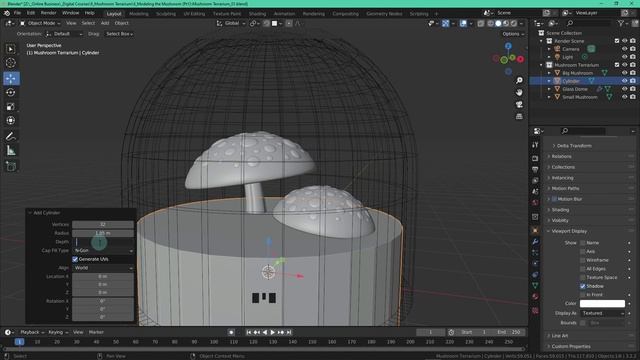This screenshot has width=640, height=360.
Task: Click the Vertices value field
Action: [x=103, y=224]
